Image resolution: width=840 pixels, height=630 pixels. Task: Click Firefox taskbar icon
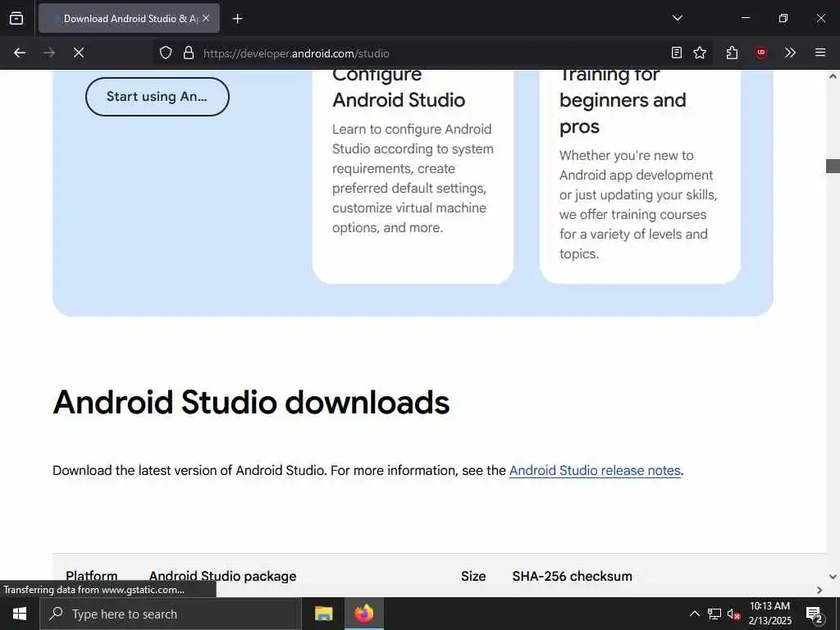pyautogui.click(x=363, y=614)
